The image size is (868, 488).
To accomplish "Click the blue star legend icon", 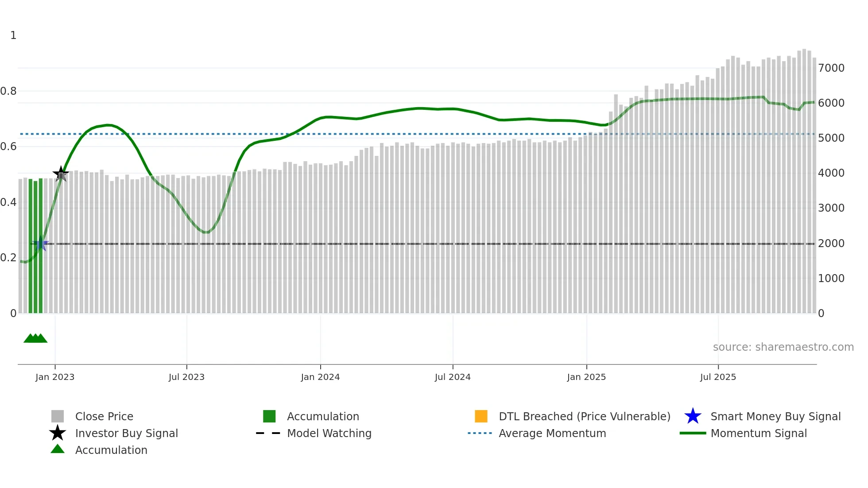I will [693, 416].
